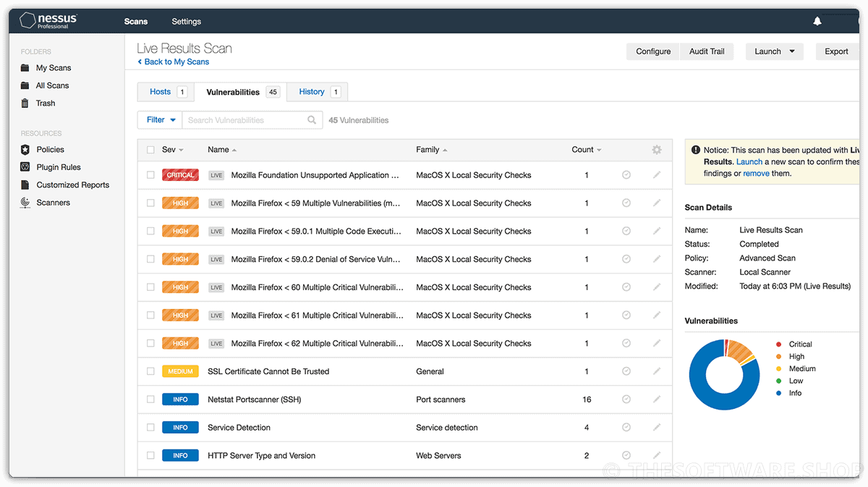868x487 pixels.
Task: Click the Configure button
Action: coord(653,51)
